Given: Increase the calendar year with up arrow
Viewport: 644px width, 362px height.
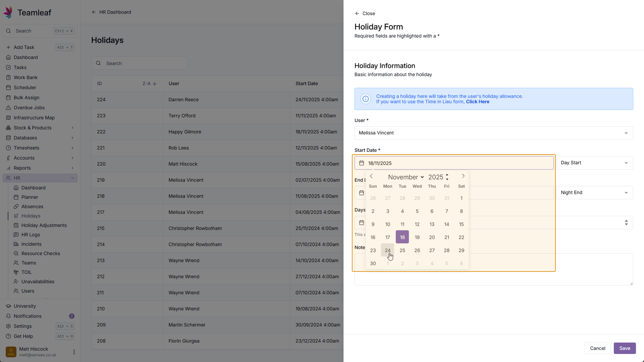Looking at the screenshot, I should pyautogui.click(x=447, y=175).
